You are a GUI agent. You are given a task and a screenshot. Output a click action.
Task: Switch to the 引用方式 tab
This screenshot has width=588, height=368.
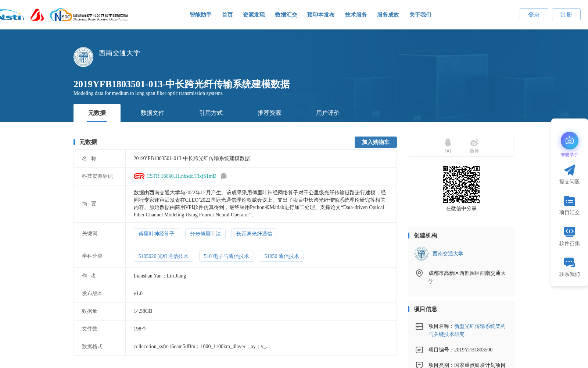pyautogui.click(x=211, y=113)
